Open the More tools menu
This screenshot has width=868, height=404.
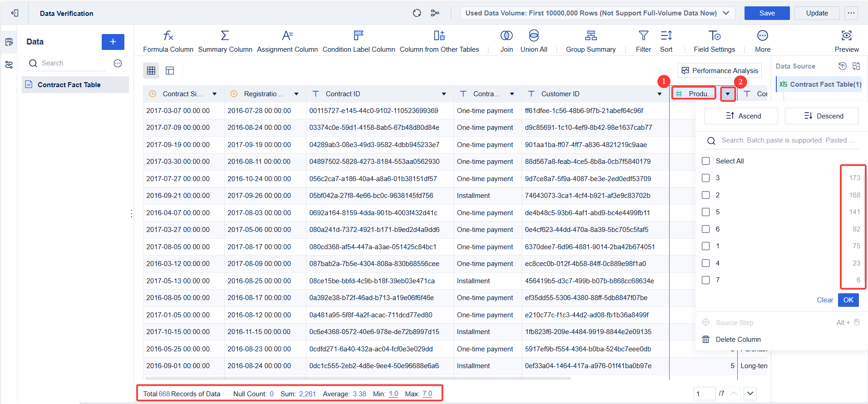tap(763, 41)
